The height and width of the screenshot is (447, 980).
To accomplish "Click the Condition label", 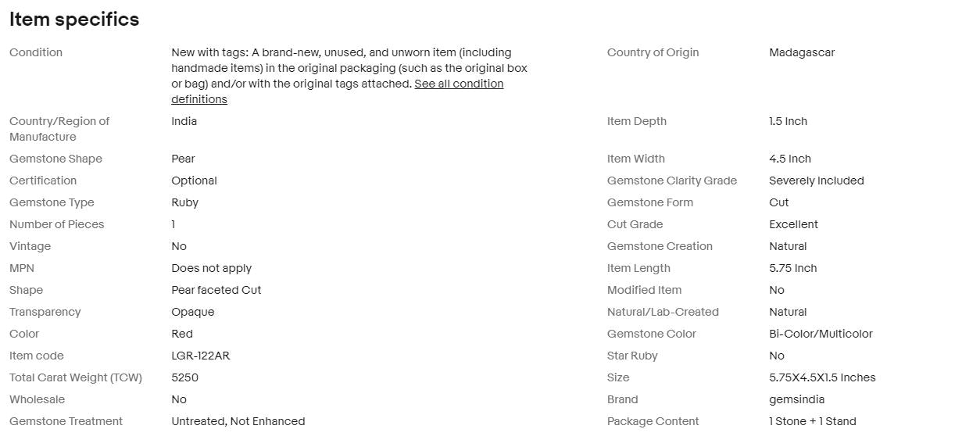I will [36, 52].
